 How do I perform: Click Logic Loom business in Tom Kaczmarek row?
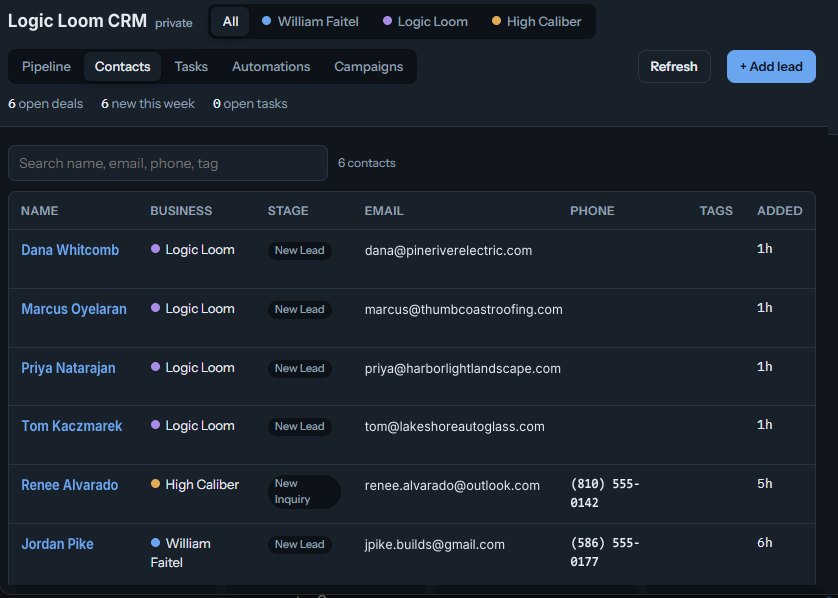pos(193,425)
